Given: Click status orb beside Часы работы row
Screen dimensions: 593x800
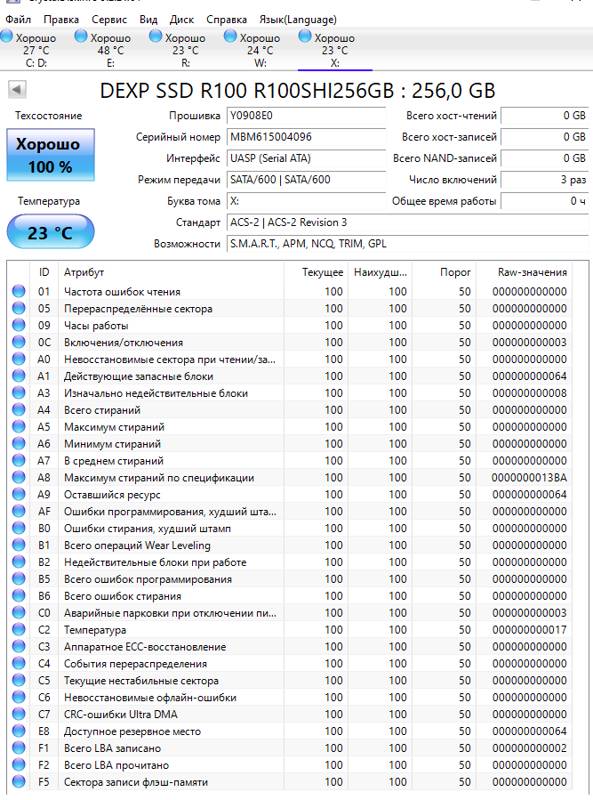Looking at the screenshot, I should click(x=18, y=325).
